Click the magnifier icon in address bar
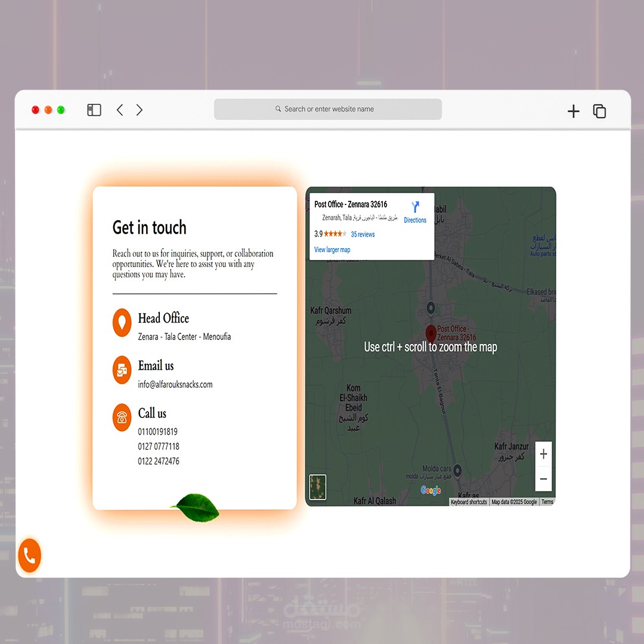The image size is (644, 644). (278, 109)
